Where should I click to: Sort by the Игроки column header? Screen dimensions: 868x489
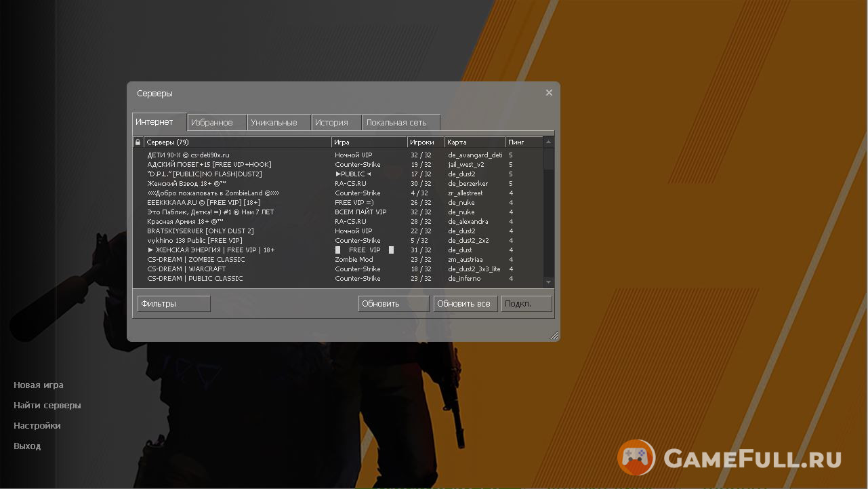click(x=426, y=142)
